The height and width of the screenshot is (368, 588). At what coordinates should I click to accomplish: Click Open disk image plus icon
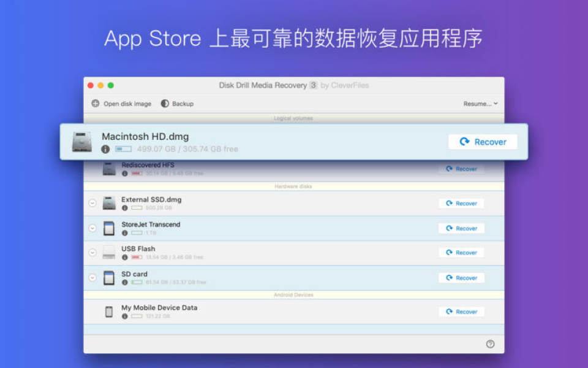tap(96, 103)
